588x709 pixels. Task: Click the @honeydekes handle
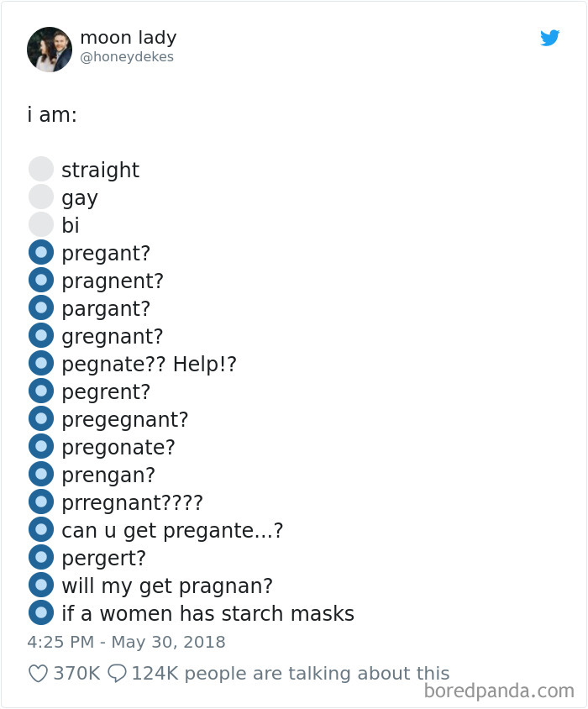click(127, 57)
